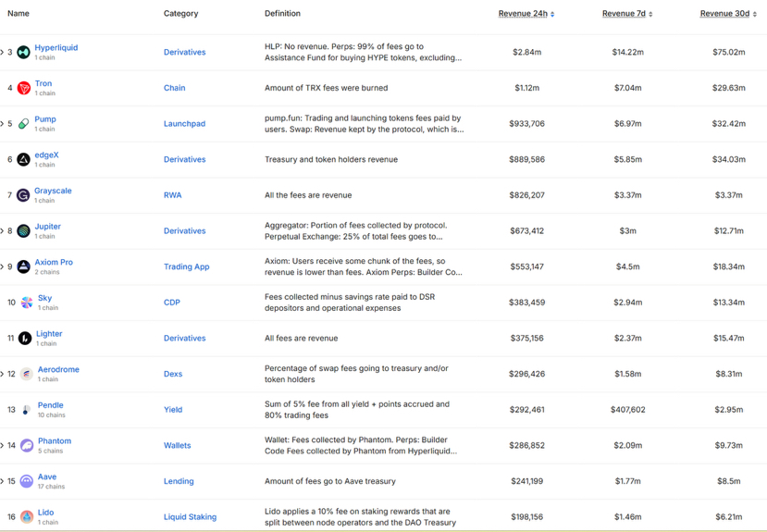This screenshot has width=767, height=532.
Task: Click the Lighter logo icon
Action: [25, 339]
